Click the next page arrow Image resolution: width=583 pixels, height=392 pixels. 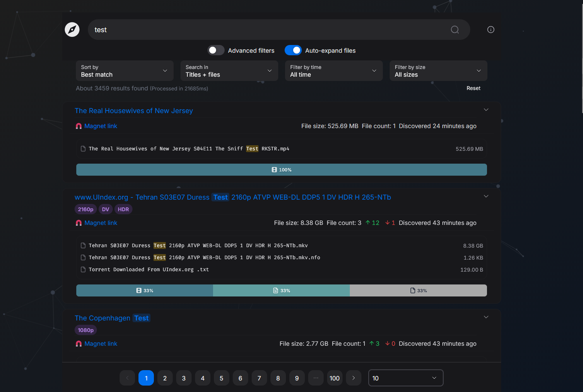click(x=354, y=378)
